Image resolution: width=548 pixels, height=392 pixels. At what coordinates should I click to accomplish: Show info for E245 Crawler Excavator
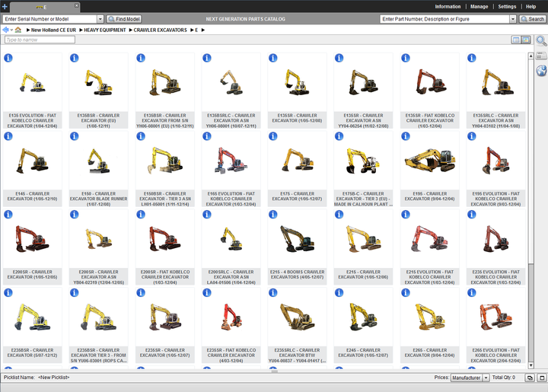point(339,293)
